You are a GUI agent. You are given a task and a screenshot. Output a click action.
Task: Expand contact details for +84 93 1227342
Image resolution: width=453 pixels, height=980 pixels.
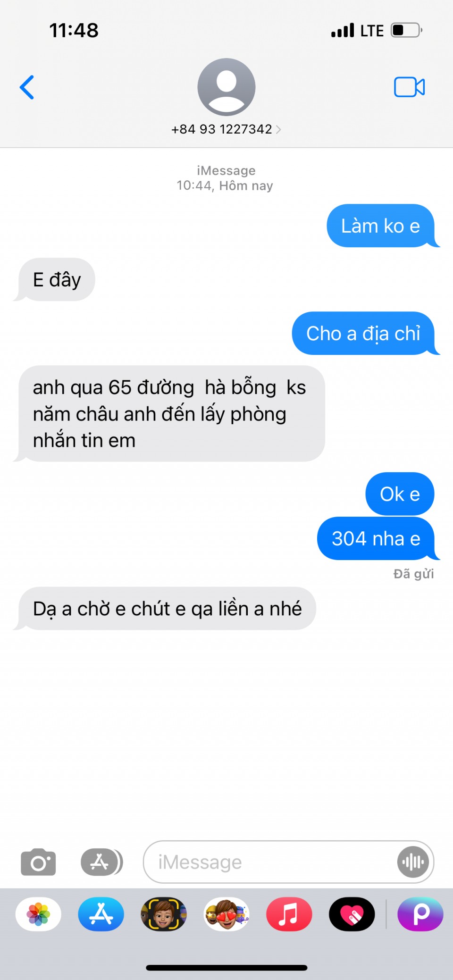[226, 129]
